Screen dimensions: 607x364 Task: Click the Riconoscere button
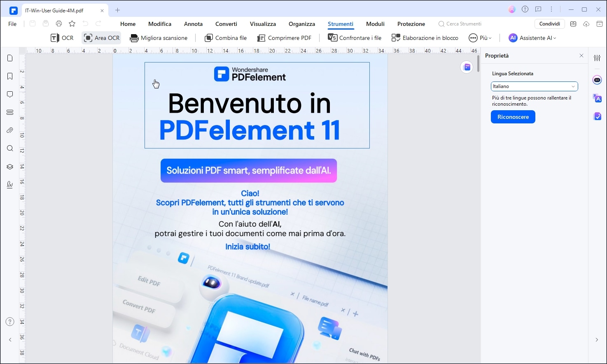[513, 117]
